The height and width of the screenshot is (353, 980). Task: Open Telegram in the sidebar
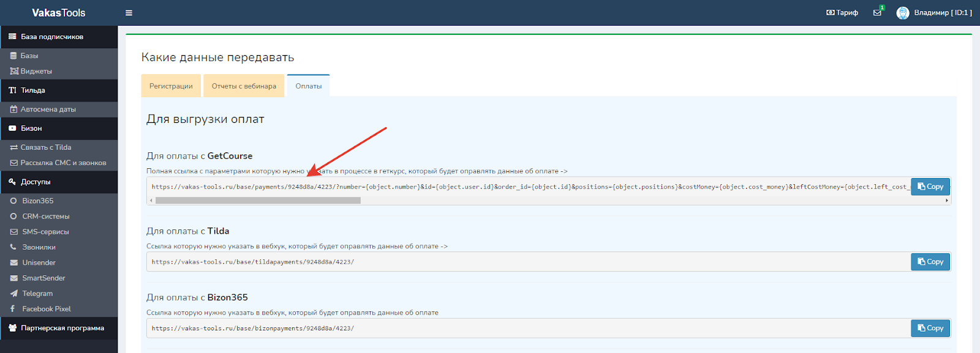(x=37, y=294)
